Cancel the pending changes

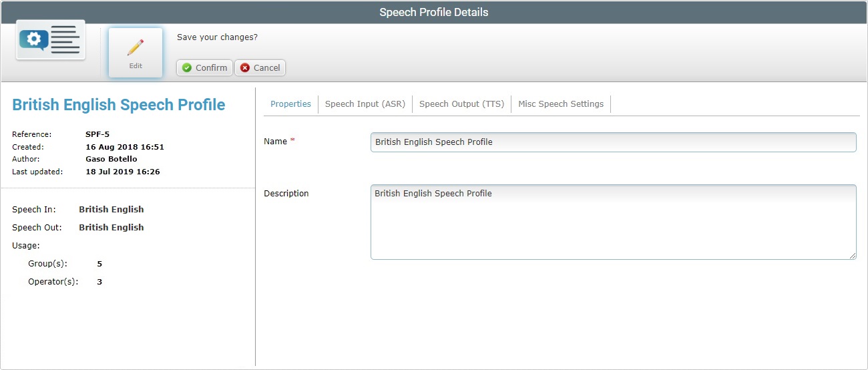click(x=260, y=67)
